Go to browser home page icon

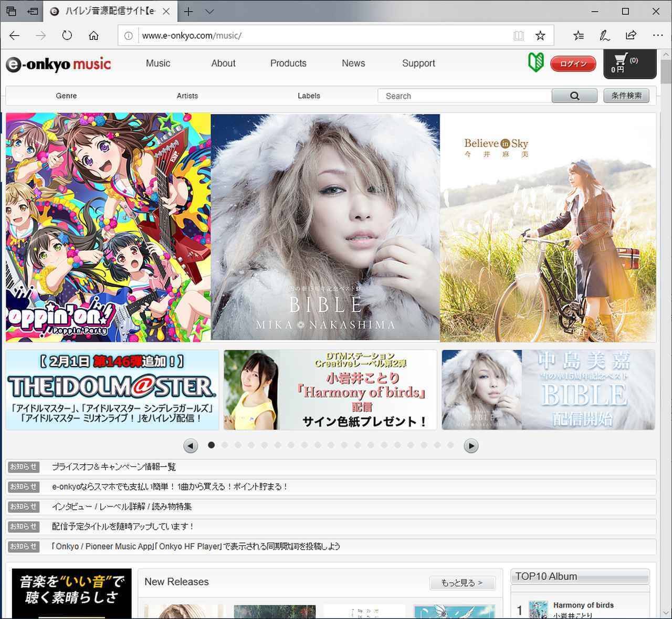coord(93,36)
